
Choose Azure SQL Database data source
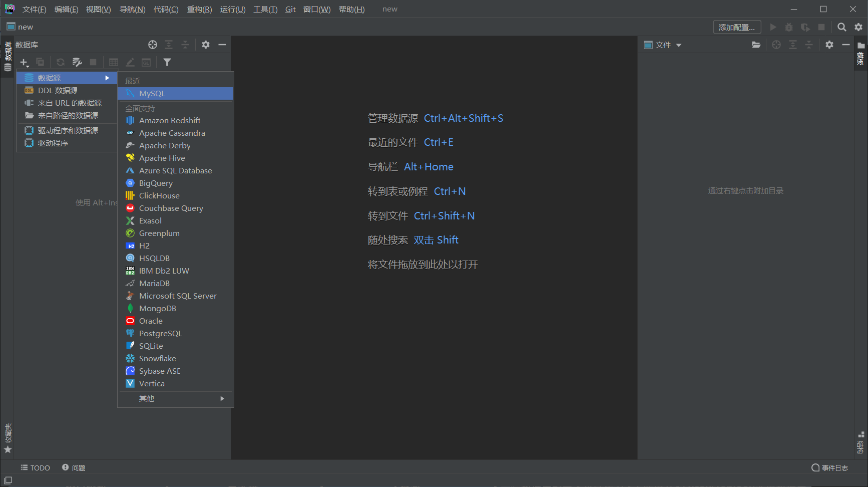tap(176, 170)
